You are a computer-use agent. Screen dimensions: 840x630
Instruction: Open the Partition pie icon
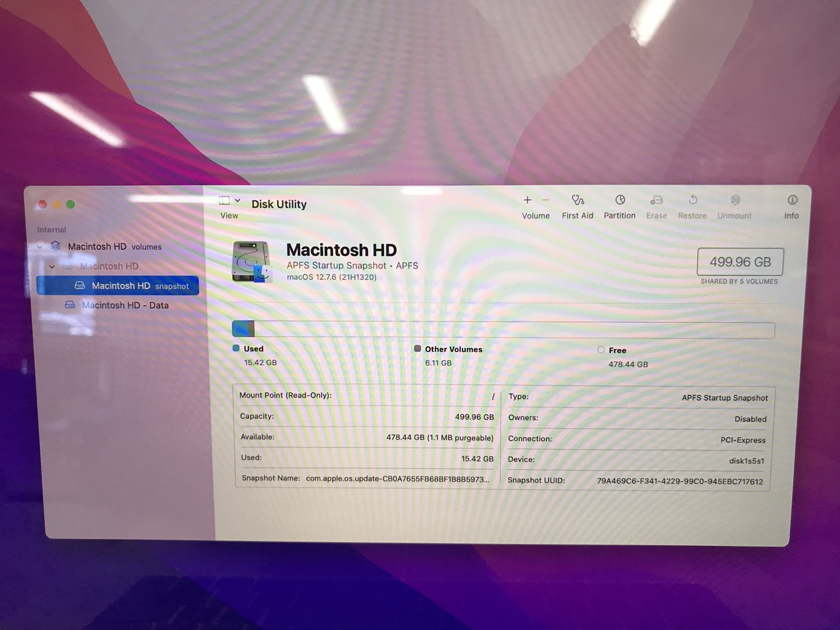pyautogui.click(x=620, y=200)
